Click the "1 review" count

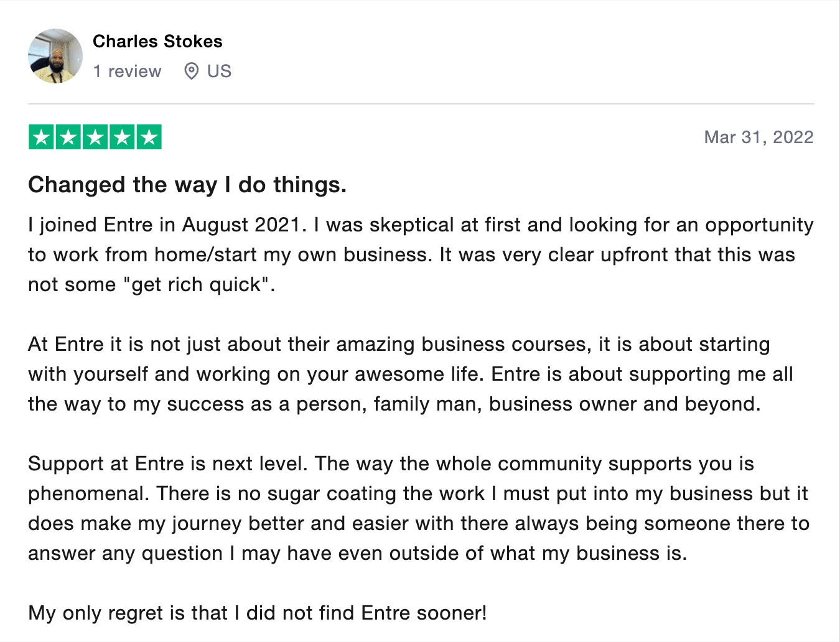tap(127, 72)
